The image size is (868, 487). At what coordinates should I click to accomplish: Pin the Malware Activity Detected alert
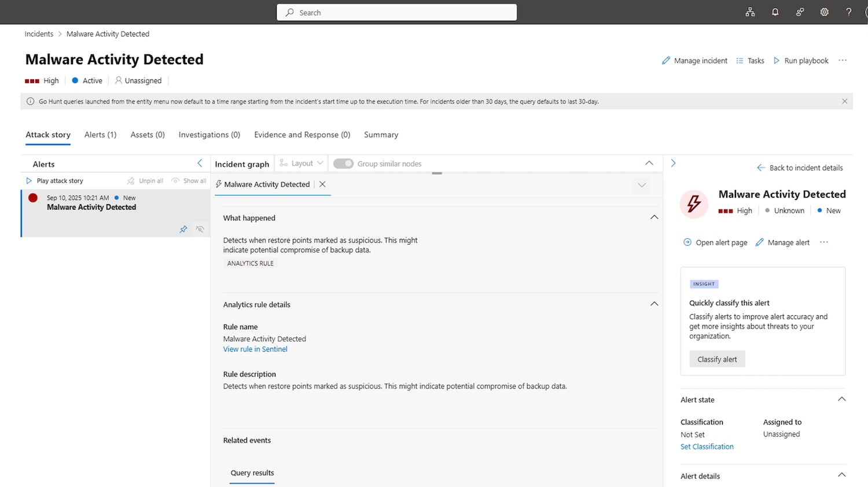(x=183, y=229)
